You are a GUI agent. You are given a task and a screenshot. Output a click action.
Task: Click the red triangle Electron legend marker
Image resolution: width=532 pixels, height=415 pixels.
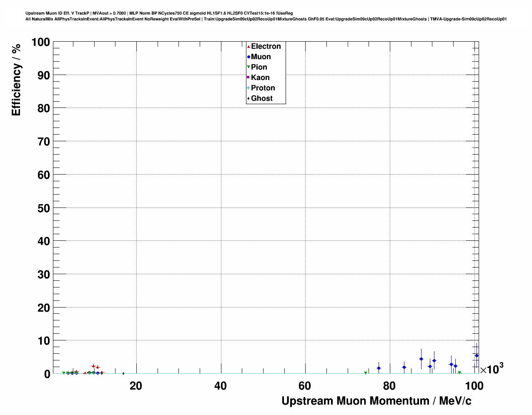click(248, 46)
